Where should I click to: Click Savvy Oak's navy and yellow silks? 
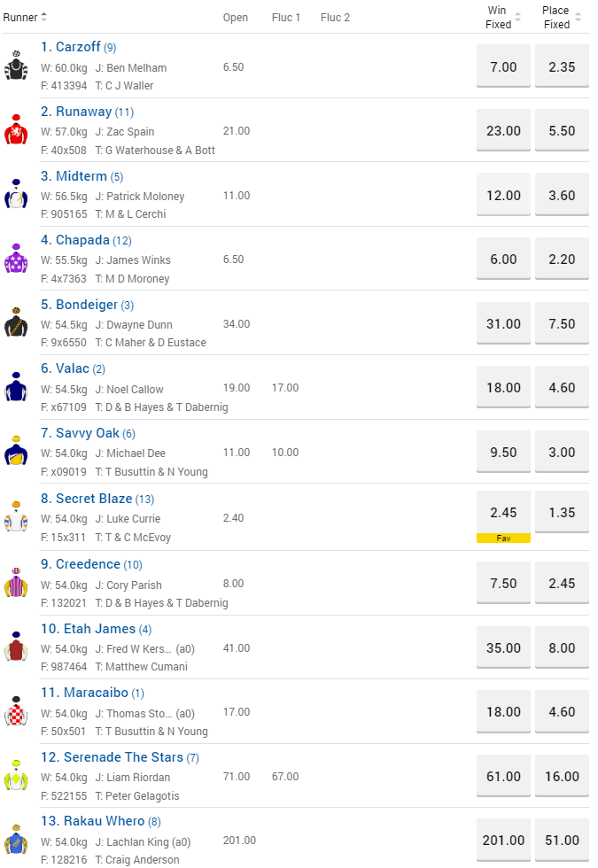(x=16, y=452)
